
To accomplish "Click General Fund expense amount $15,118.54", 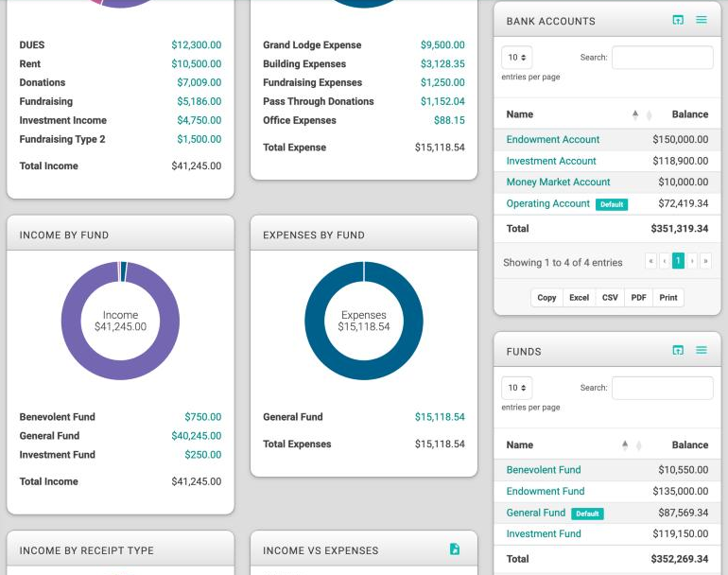I will point(440,417).
